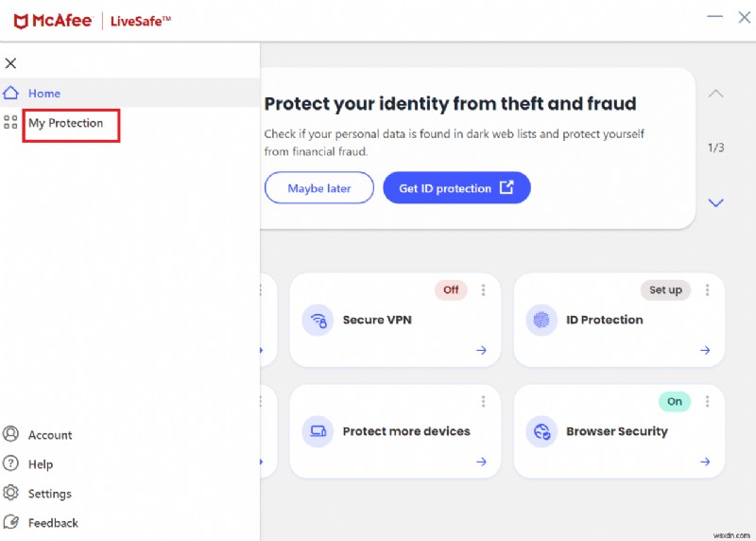Image resolution: width=756 pixels, height=541 pixels.
Task: Toggle the Secure VPN Off badge
Action: 451,289
